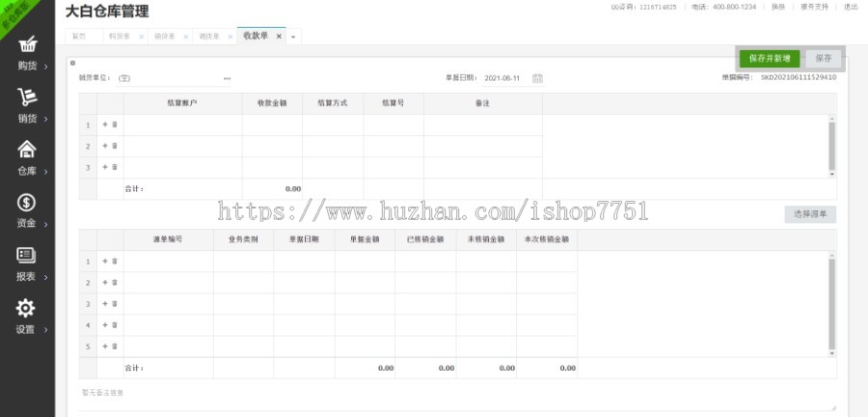Close the 收款单 tab

tap(279, 37)
